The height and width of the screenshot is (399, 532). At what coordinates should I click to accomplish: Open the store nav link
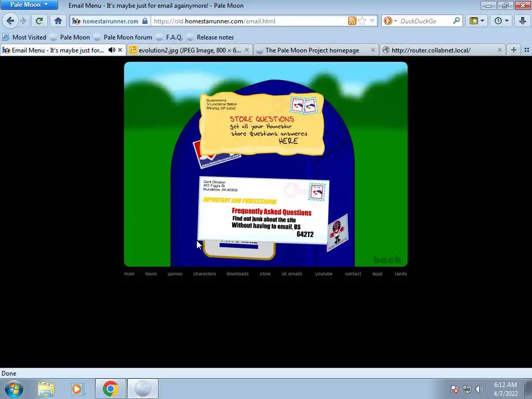point(265,273)
